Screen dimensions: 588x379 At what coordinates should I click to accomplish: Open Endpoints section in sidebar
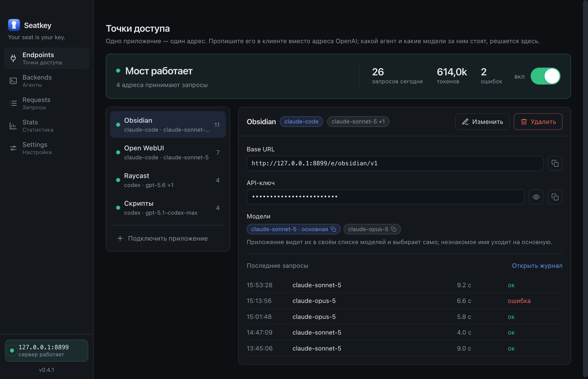47,58
